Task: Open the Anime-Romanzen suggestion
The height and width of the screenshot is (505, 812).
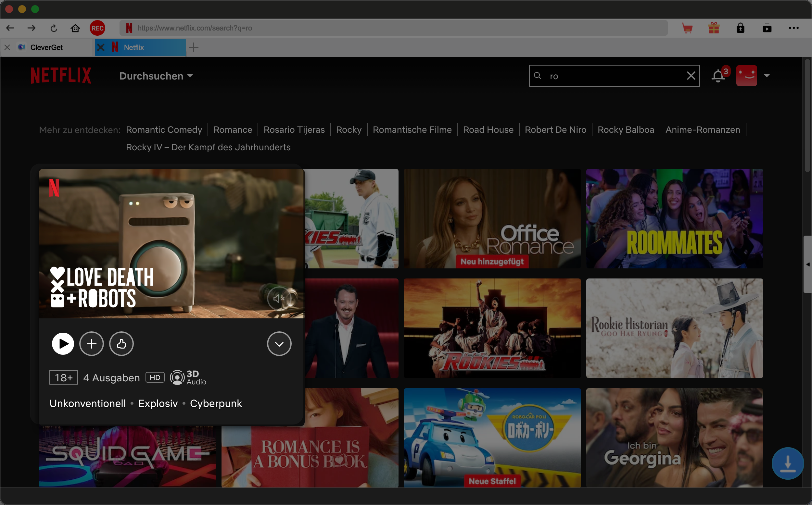Action: (703, 129)
